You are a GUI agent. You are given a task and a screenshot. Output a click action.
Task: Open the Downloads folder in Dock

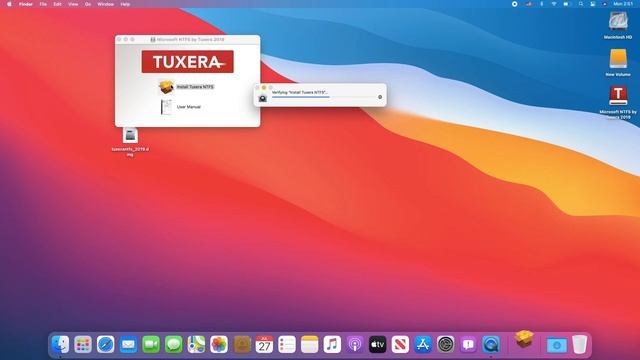[557, 344]
